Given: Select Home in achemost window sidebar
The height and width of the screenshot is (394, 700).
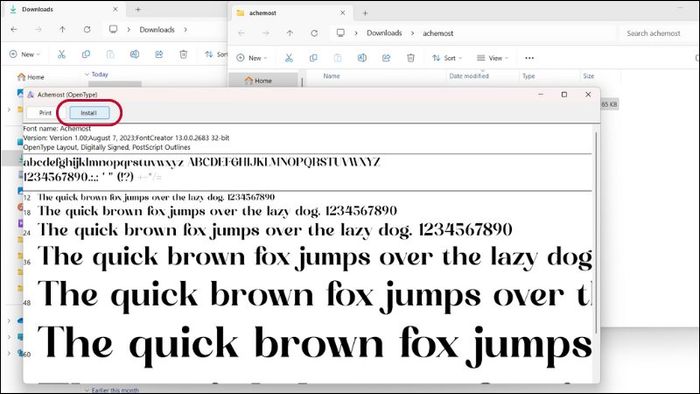Looking at the screenshot, I should click(263, 81).
